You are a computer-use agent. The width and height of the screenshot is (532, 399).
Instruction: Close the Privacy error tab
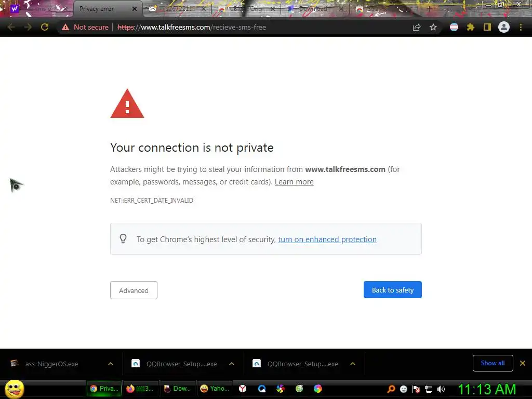point(135,9)
